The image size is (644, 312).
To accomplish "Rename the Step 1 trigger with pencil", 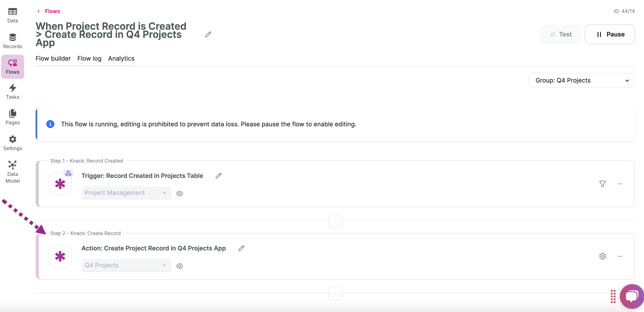I will [x=218, y=176].
